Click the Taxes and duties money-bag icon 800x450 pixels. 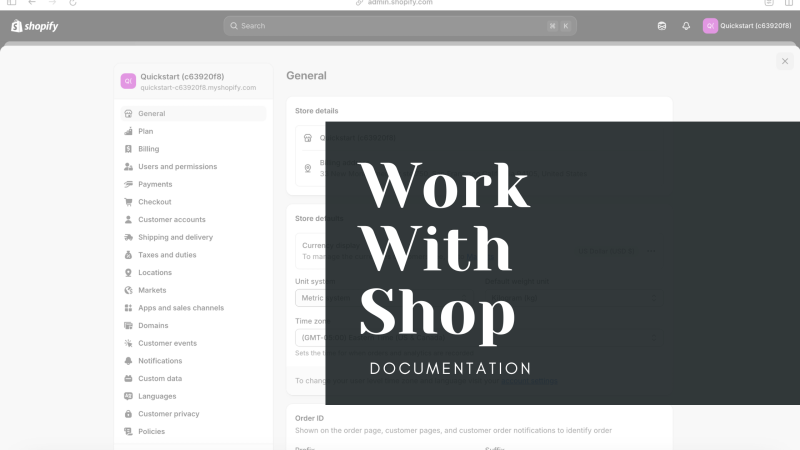(x=128, y=255)
